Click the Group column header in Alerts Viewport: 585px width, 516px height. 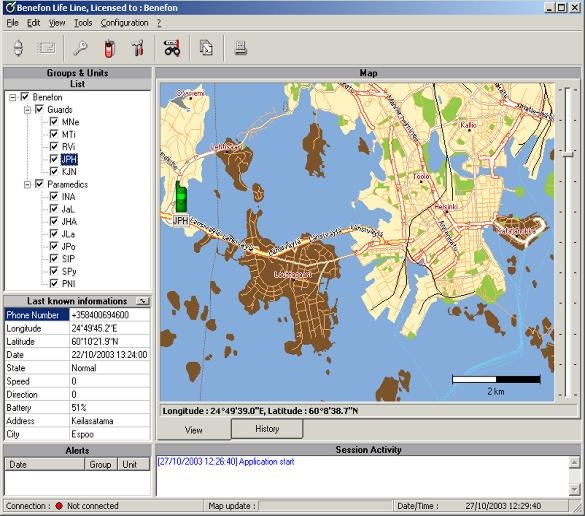pyautogui.click(x=101, y=465)
